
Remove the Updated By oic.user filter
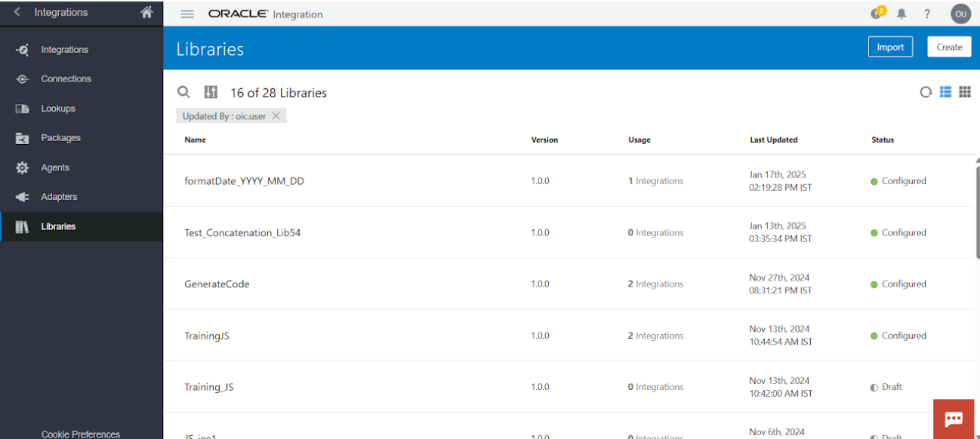(276, 116)
